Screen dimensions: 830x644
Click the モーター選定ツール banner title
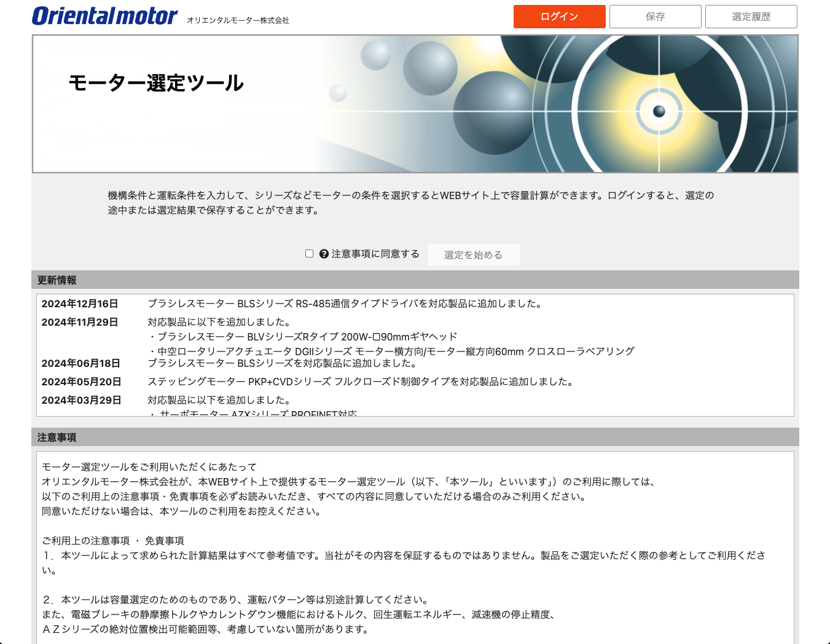[156, 83]
